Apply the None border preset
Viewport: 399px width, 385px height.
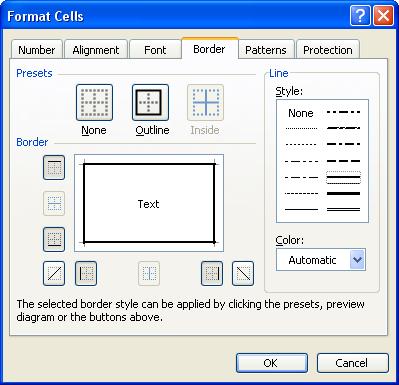pyautogui.click(x=94, y=103)
